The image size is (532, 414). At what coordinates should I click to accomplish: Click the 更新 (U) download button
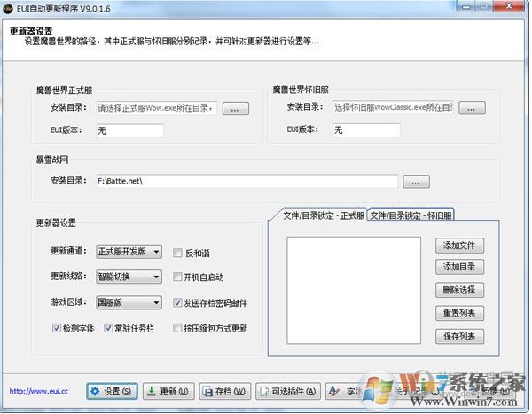[168, 391]
